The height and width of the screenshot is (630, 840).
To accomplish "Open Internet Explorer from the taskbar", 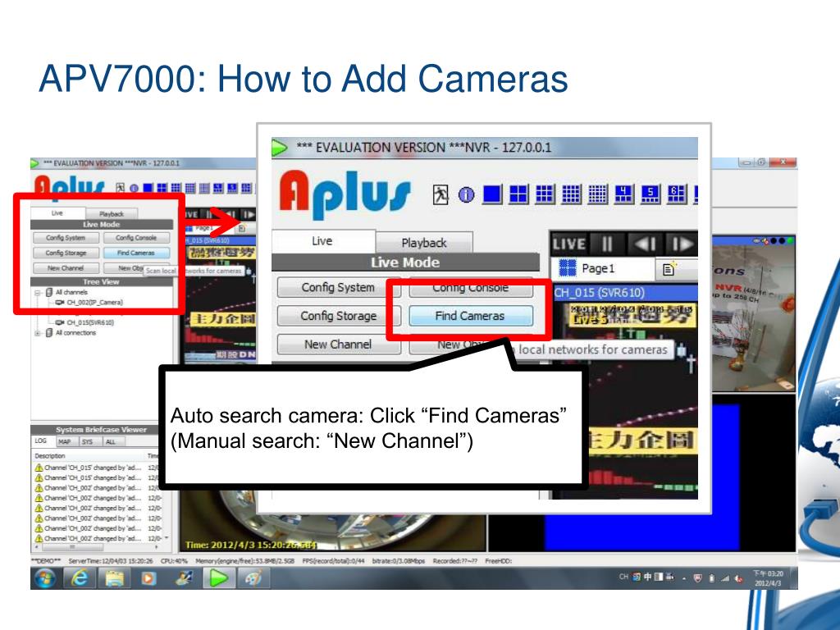I will [80, 578].
